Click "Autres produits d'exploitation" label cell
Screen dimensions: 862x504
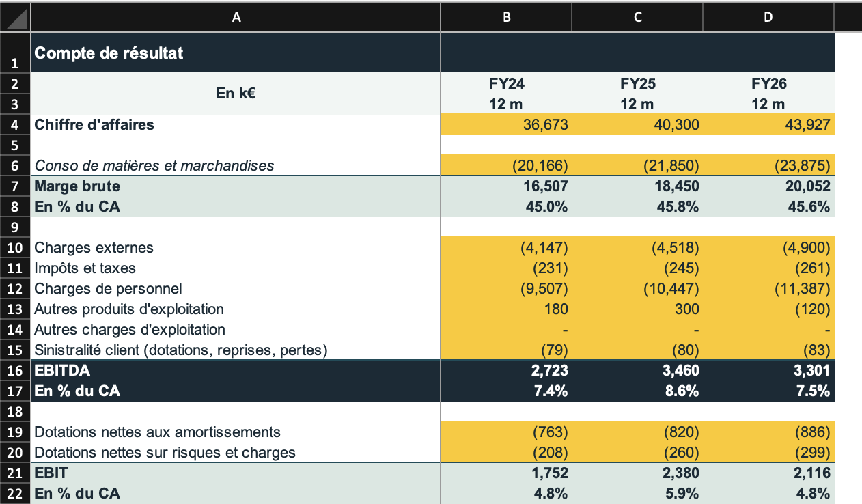(x=236, y=309)
